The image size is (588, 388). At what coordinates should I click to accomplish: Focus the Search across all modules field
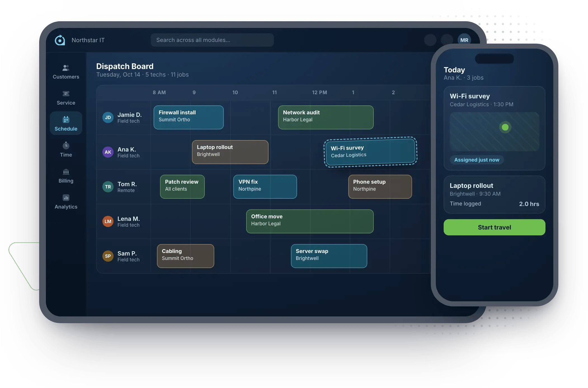(212, 40)
